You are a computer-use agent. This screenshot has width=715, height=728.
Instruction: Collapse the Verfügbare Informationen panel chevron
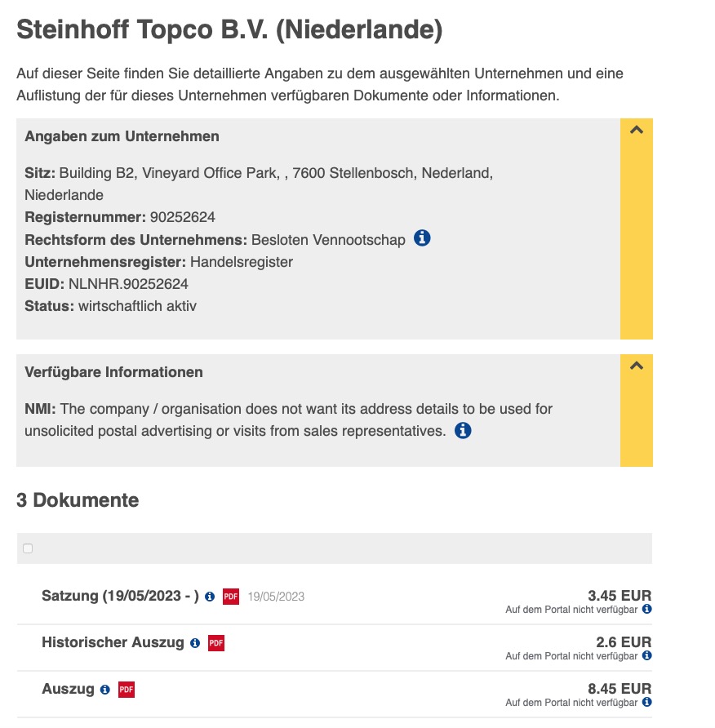tap(637, 366)
